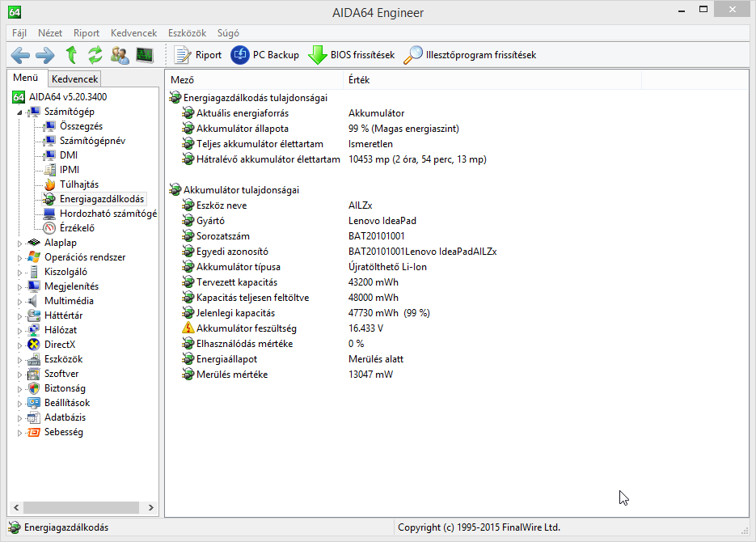This screenshot has height=542, width=756.
Task: Select Számítógépnév in the tree
Action: pyautogui.click(x=92, y=140)
